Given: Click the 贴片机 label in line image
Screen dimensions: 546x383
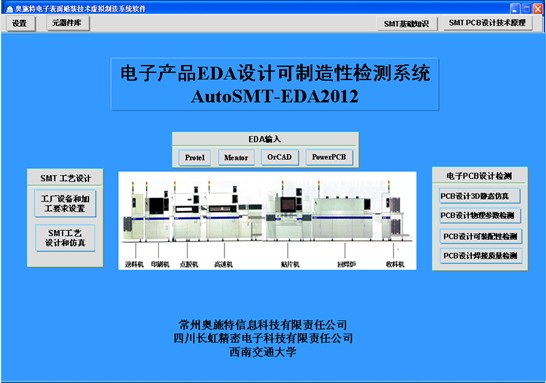Looking at the screenshot, I should tap(290, 265).
